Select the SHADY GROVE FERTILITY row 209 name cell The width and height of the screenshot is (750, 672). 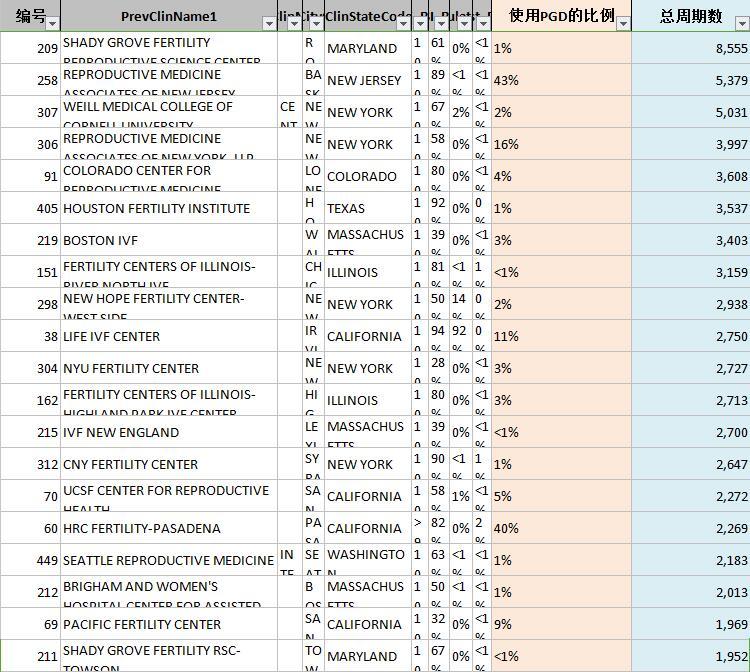[x=169, y=48]
